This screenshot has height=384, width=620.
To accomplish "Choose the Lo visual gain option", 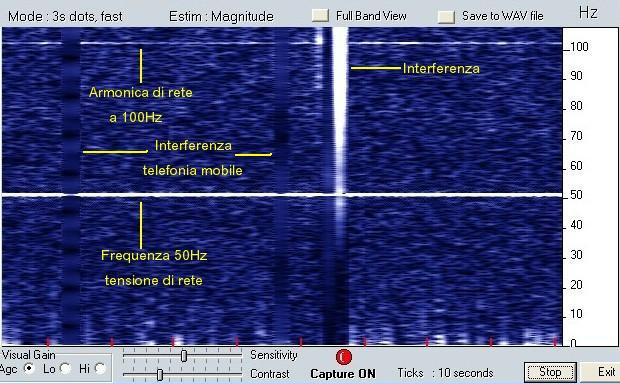I will (x=66, y=369).
